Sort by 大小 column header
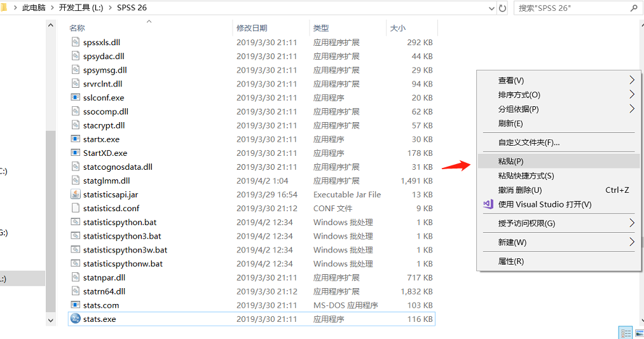Image resolution: width=644 pixels, height=339 pixels. (397, 28)
